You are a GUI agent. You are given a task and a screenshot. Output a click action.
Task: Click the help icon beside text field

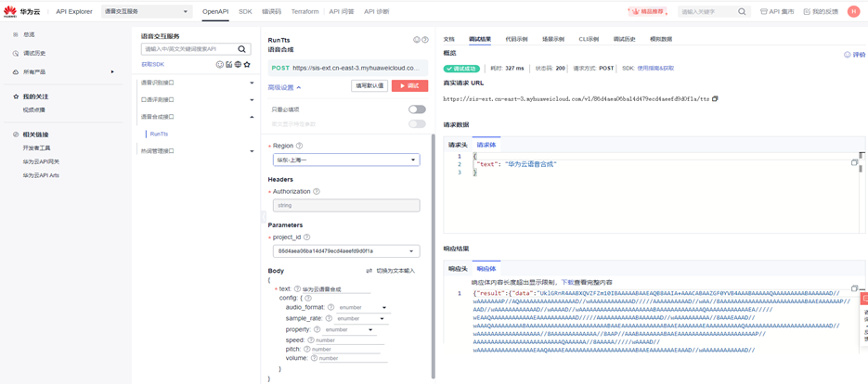click(297, 288)
